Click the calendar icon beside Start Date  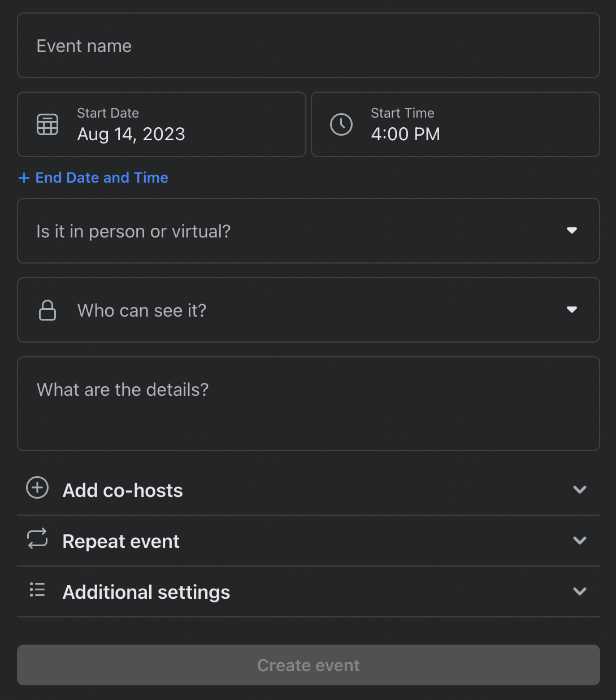point(47,124)
